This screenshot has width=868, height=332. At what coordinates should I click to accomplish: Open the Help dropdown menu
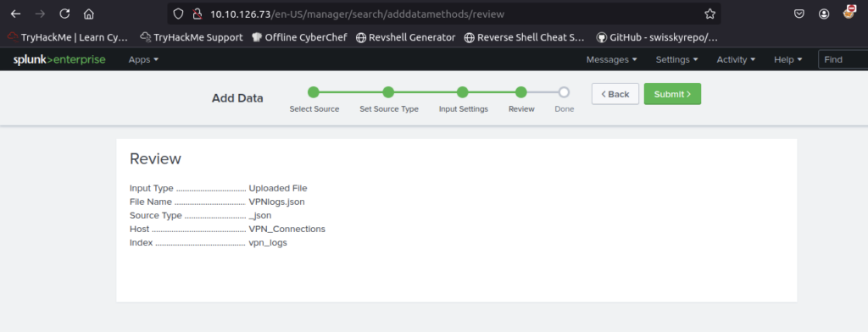[787, 60]
